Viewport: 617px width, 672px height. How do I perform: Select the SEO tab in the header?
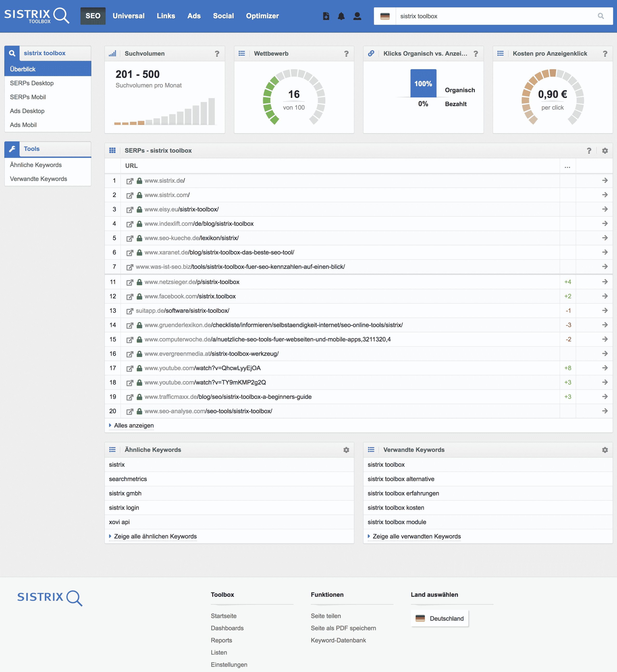(93, 16)
